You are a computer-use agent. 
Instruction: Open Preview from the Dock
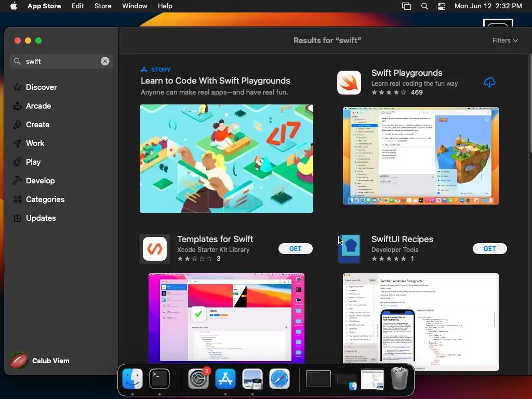click(x=252, y=379)
